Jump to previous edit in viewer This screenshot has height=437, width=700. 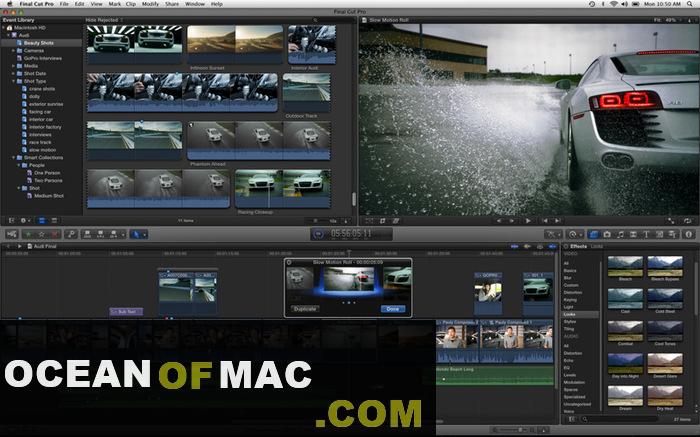544,221
